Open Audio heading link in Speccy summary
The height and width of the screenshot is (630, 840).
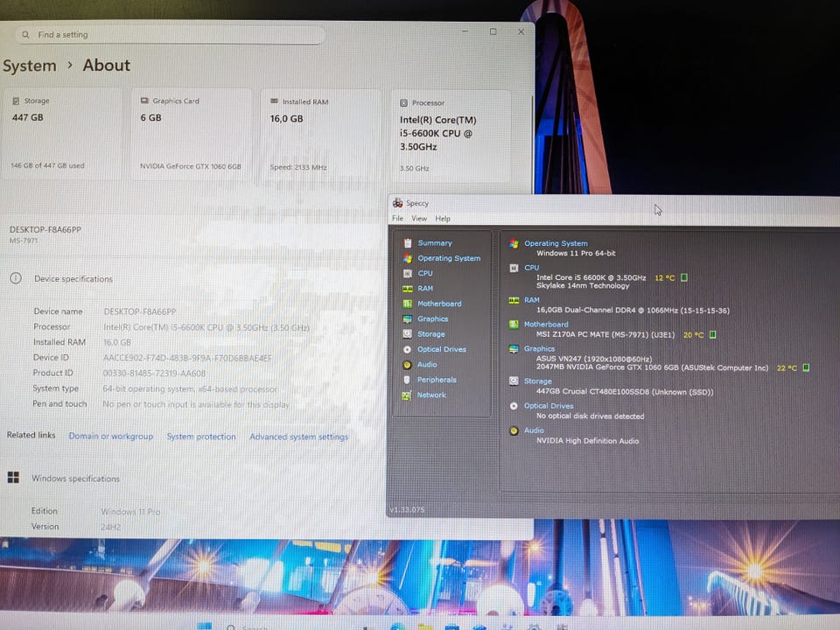(534, 430)
